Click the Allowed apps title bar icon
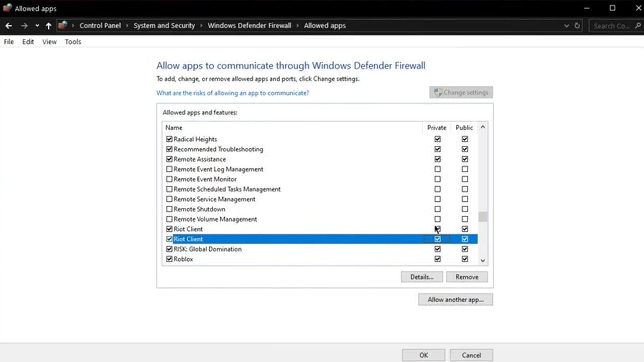The image size is (644, 362). [x=7, y=9]
